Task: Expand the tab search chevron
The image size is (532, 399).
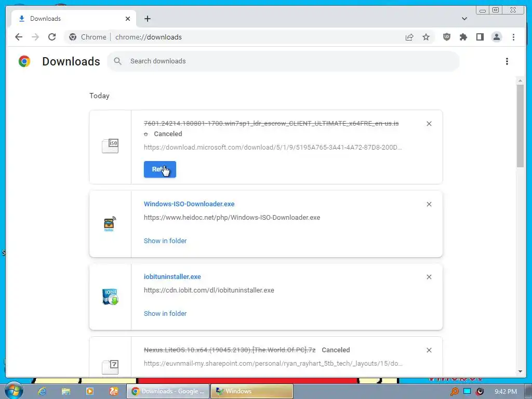Action: click(x=464, y=19)
